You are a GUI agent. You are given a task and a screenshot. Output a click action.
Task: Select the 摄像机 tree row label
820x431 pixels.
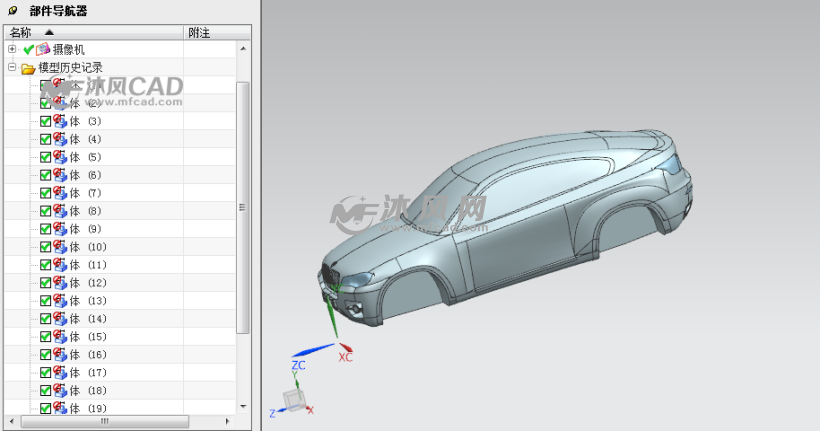point(69,50)
